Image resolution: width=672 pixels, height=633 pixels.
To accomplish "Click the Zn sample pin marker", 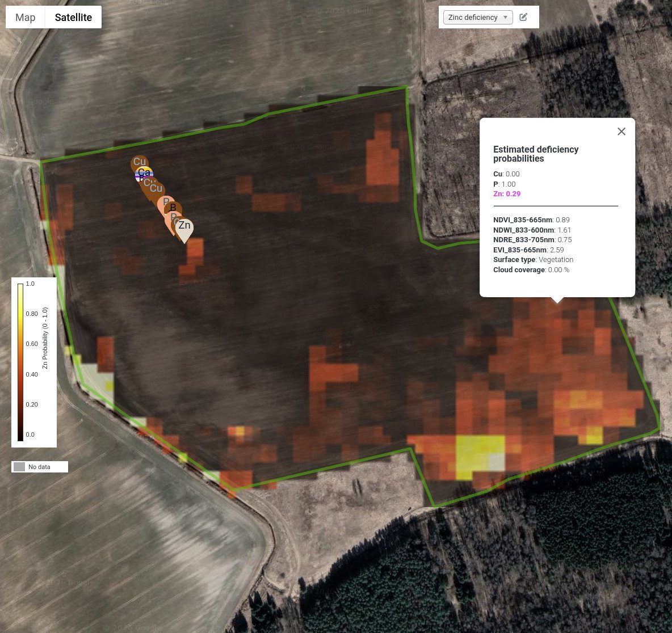I will (184, 230).
